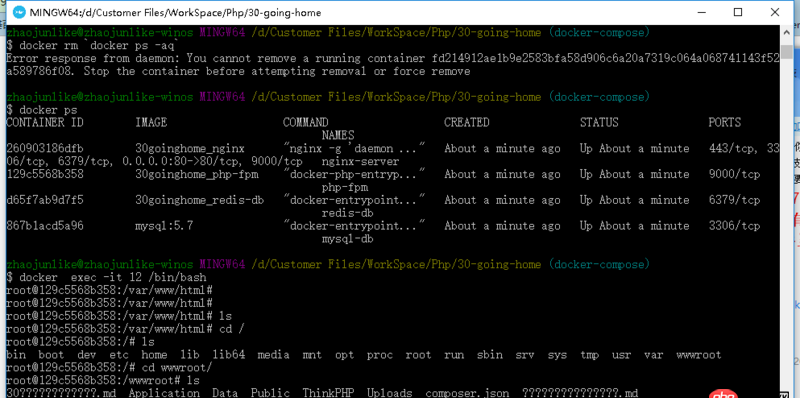800x398 pixels.
Task: Click the Uploads folder name
Action: (389, 393)
